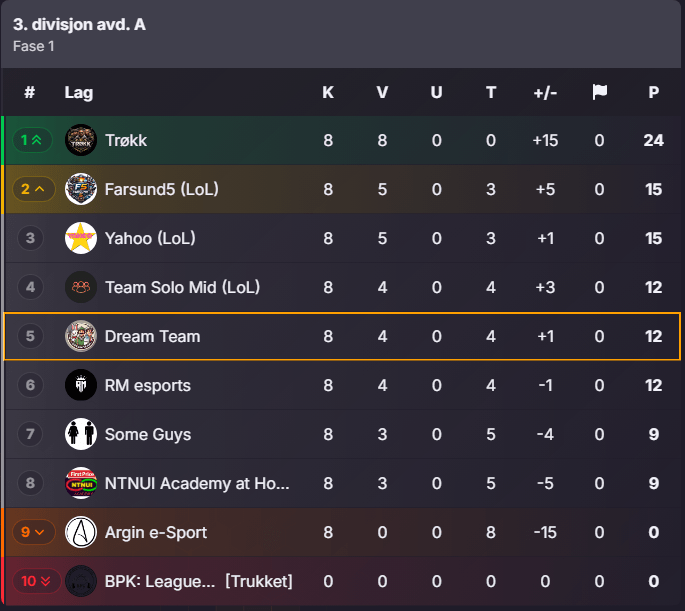This screenshot has width=685, height=611.
Task: Click the rank 10 double-down badge
Action: click(x=36, y=581)
